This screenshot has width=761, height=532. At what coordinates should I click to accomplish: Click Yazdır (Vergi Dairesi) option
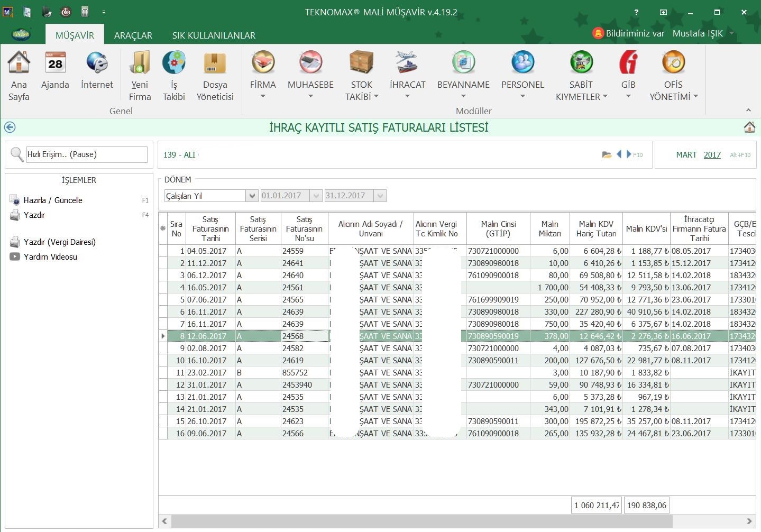click(59, 242)
